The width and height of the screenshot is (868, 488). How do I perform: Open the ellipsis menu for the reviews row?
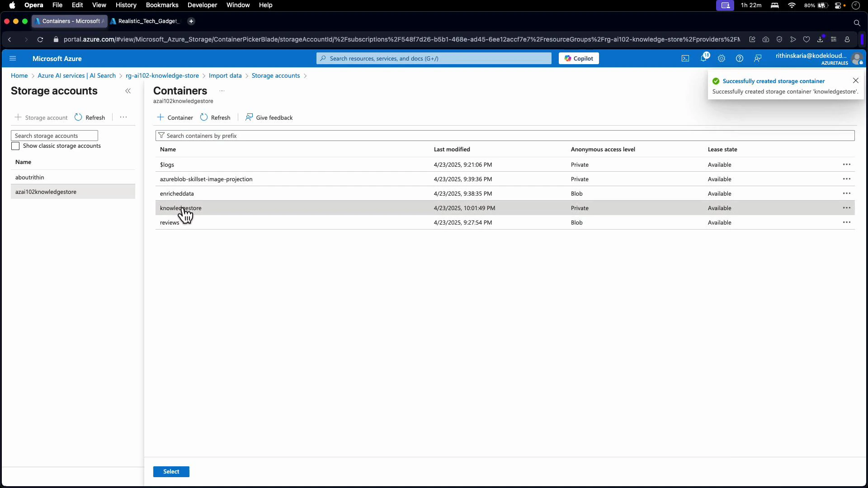tap(847, 222)
